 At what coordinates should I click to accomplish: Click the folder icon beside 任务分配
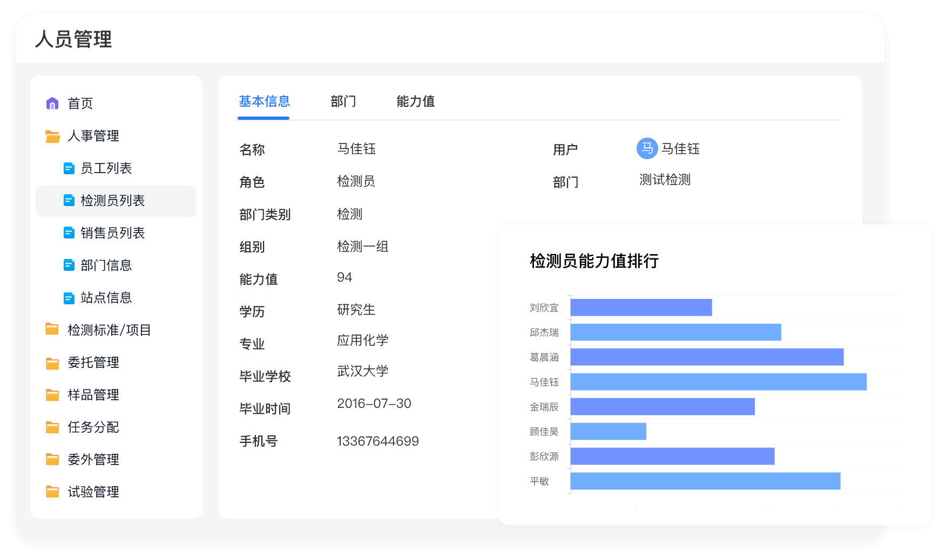tap(52, 428)
